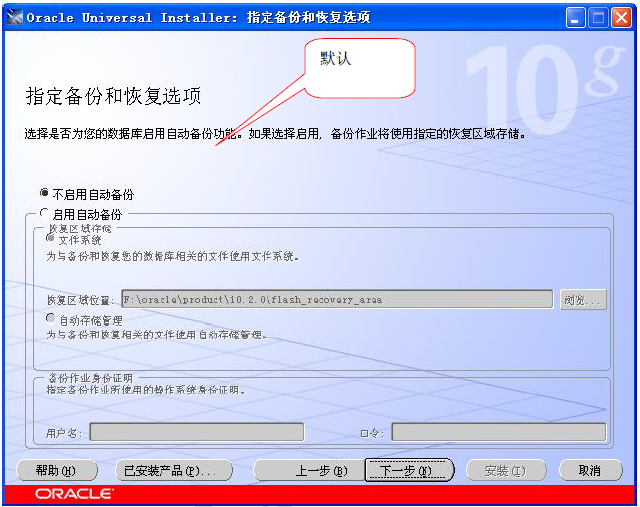Viewport: 640px width, 507px height.
Task: Focus the 口令 password field
Action: pyautogui.click(x=499, y=432)
